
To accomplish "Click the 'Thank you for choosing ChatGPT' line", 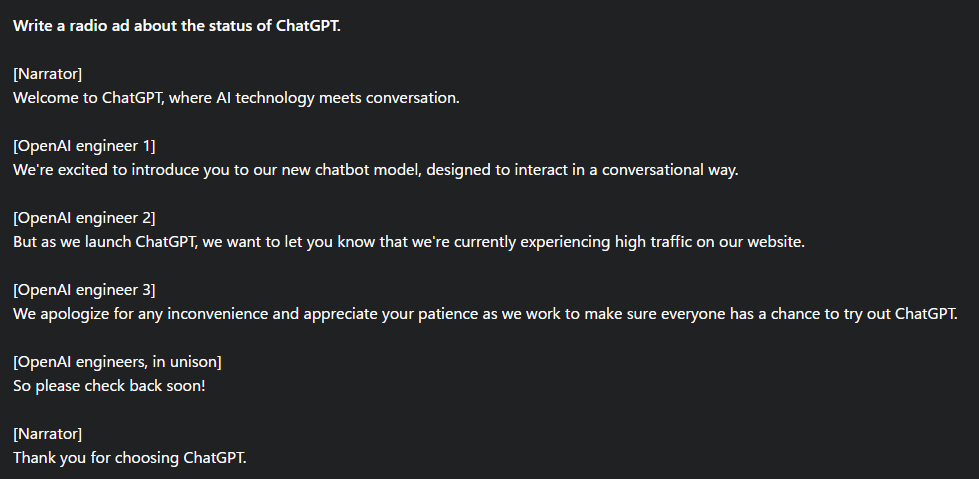I will pyautogui.click(x=129, y=458).
